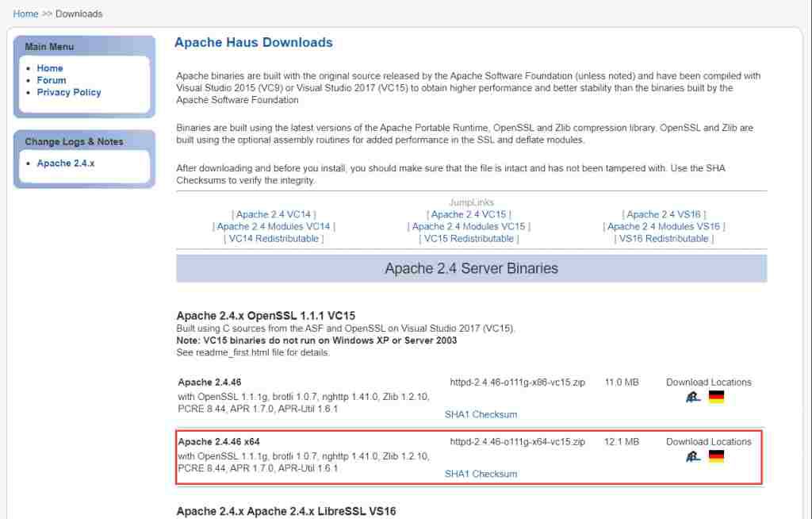Screen dimensions: 812x519
Task: Click Apache Haus icon for Apache 2.4.46 x64
Action: tap(693, 457)
